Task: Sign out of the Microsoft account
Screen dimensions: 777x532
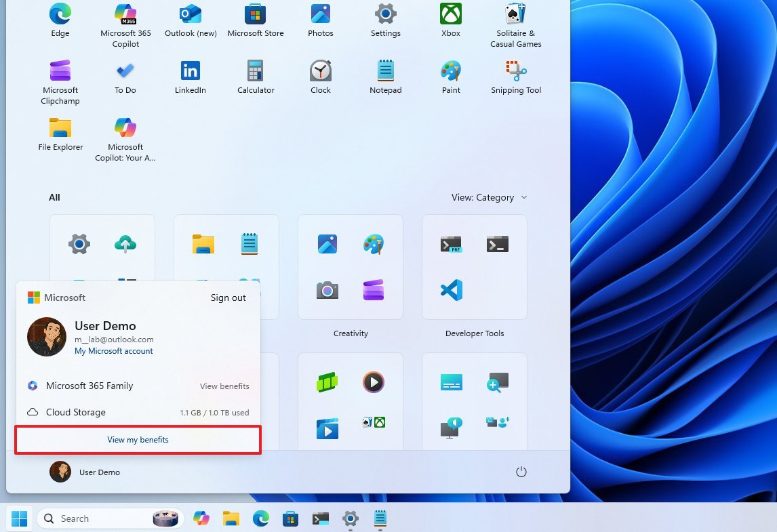Action: [x=228, y=297]
